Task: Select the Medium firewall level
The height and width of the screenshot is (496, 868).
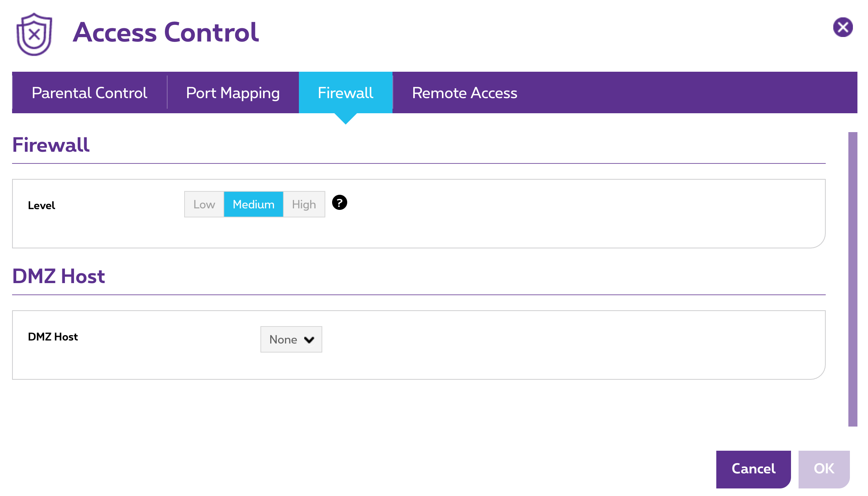Action: tap(254, 204)
